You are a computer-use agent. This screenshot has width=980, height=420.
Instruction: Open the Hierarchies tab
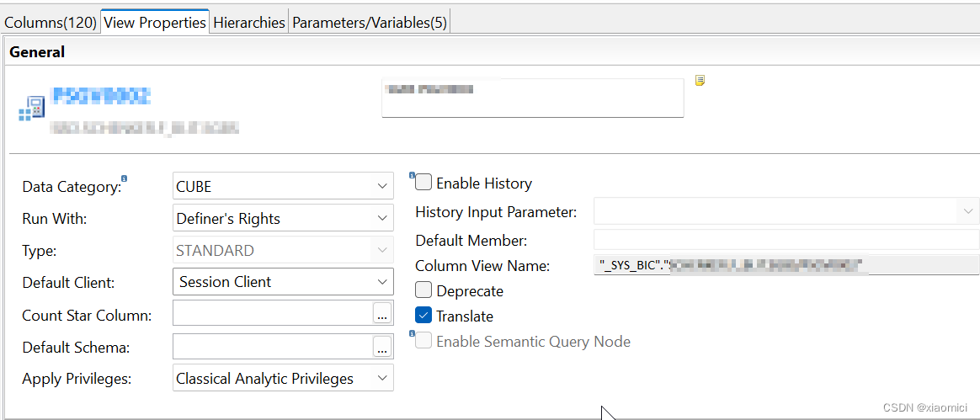click(x=248, y=23)
